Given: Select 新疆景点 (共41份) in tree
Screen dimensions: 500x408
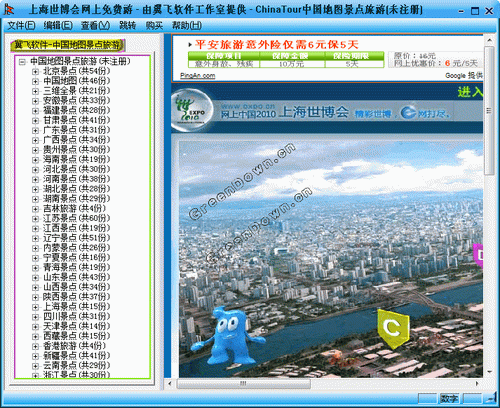Looking at the screenshot, I should [x=76, y=356].
